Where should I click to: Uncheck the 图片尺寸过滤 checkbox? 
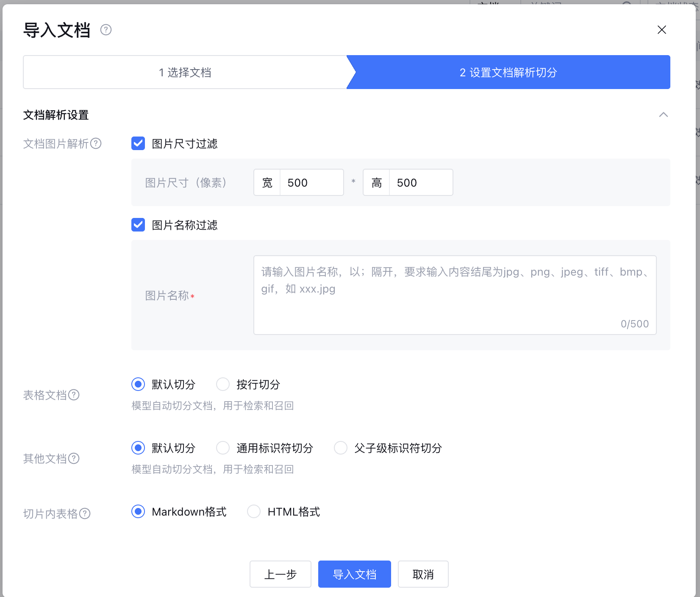[138, 143]
